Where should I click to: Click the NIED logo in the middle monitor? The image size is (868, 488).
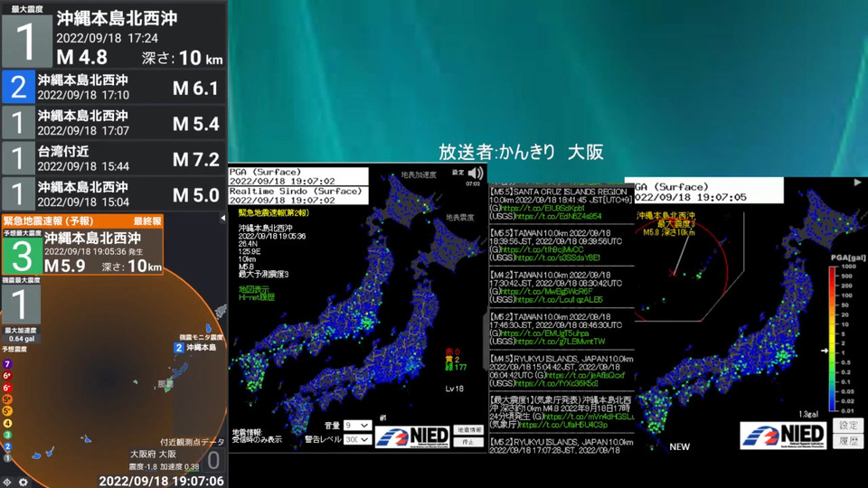coord(412,436)
